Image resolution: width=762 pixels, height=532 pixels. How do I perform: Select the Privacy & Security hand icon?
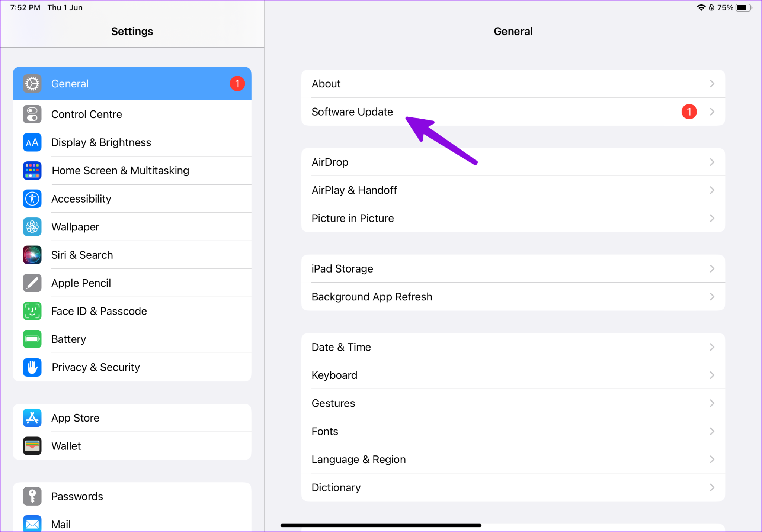coord(32,367)
